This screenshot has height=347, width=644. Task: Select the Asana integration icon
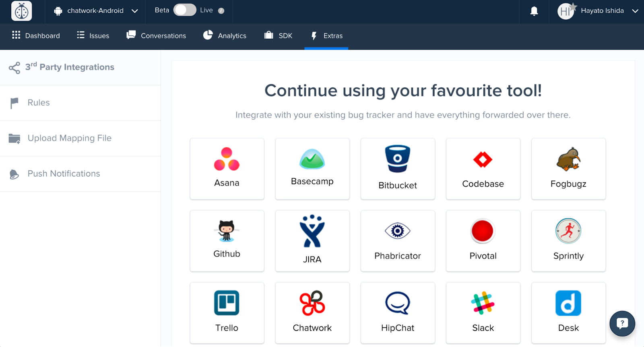pos(227,159)
